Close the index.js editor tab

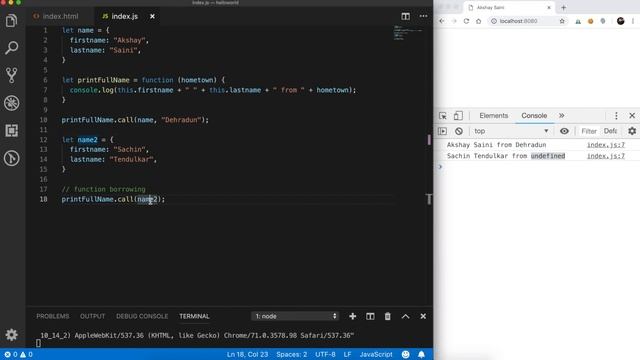coord(152,16)
